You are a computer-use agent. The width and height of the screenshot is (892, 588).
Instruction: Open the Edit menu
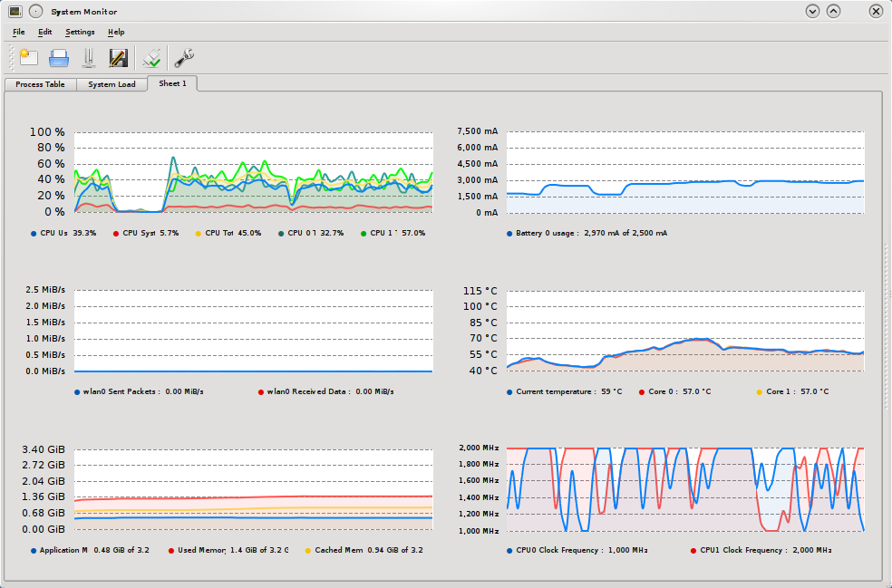[45, 32]
